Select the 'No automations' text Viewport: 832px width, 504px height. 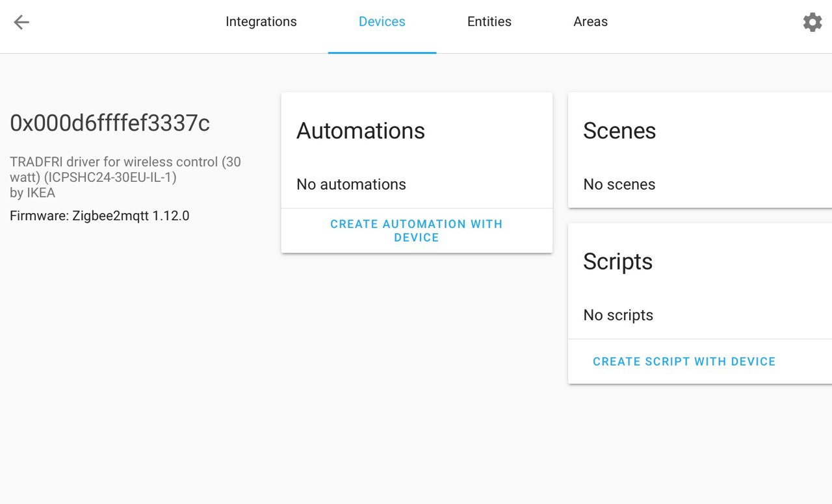[x=351, y=184]
